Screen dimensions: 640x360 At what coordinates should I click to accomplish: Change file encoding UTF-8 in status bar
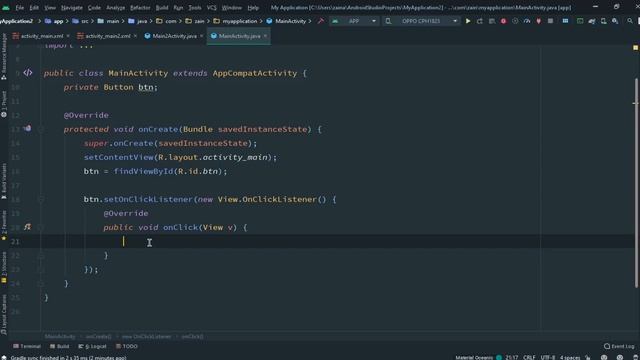pyautogui.click(x=548, y=358)
